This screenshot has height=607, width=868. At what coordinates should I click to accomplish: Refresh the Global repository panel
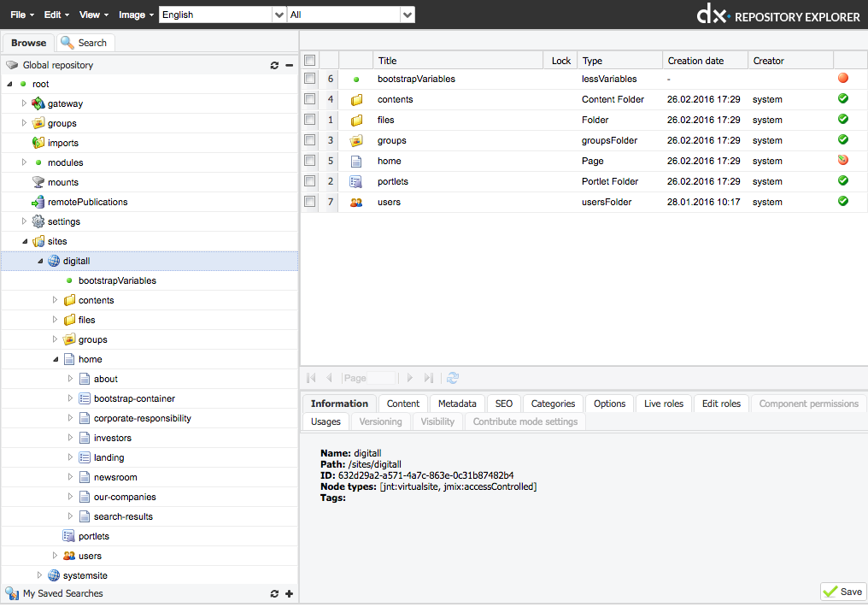click(274, 65)
